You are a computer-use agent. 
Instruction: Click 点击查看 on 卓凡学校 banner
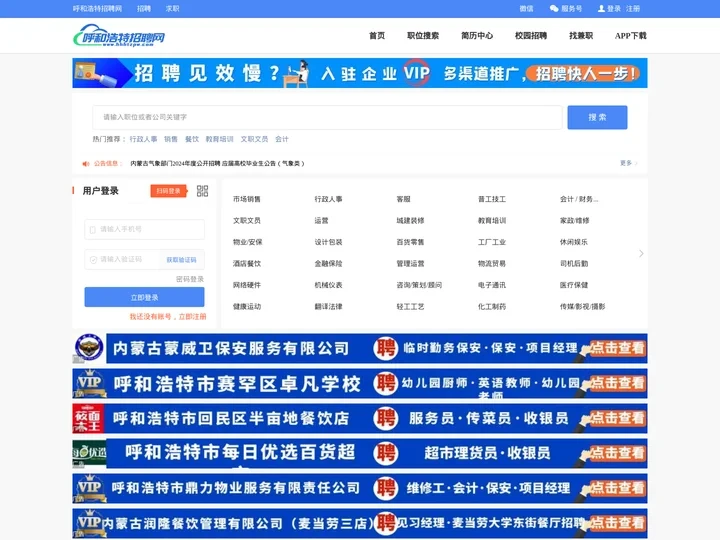coord(616,383)
